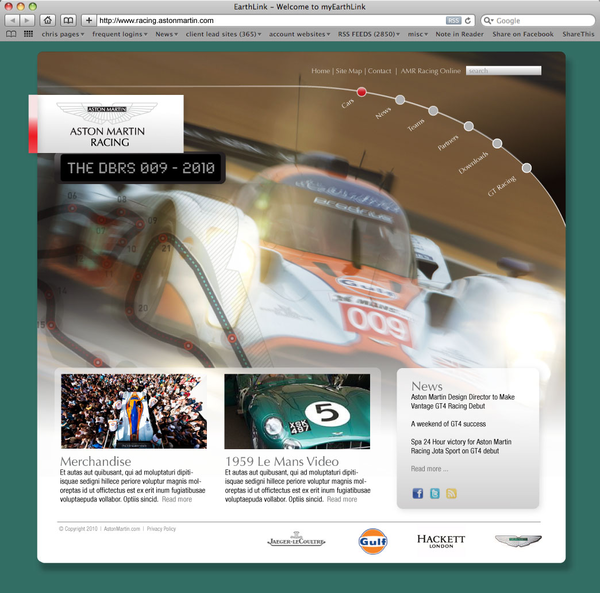Expand client lead sites (365) folder

point(223,34)
